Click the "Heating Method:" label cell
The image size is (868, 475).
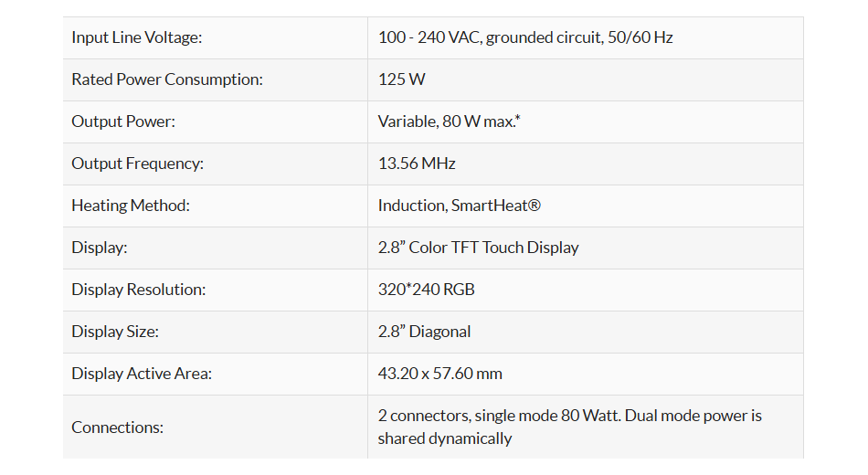(131, 206)
